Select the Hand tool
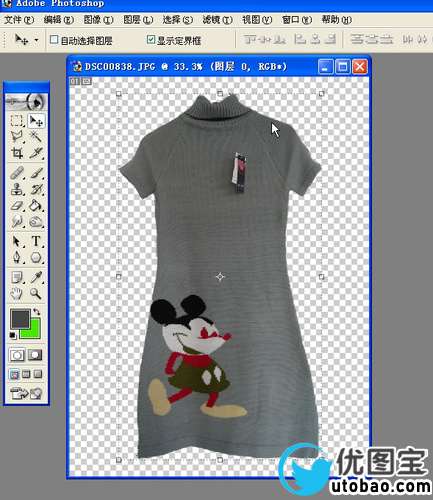The height and width of the screenshot is (500, 433). click(16, 293)
